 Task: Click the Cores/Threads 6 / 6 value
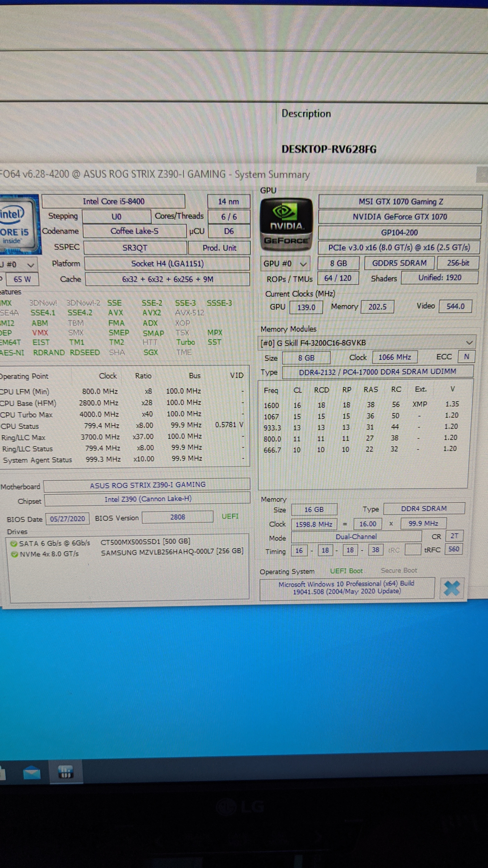point(229,217)
